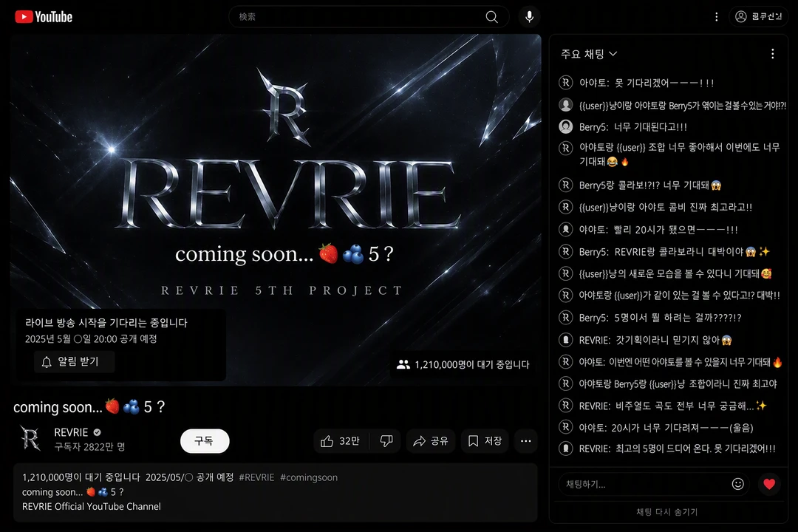The width and height of the screenshot is (798, 532).
Task: Click 라이브 방송 시작을 기다리는 중입니다 text
Action: coord(106,323)
